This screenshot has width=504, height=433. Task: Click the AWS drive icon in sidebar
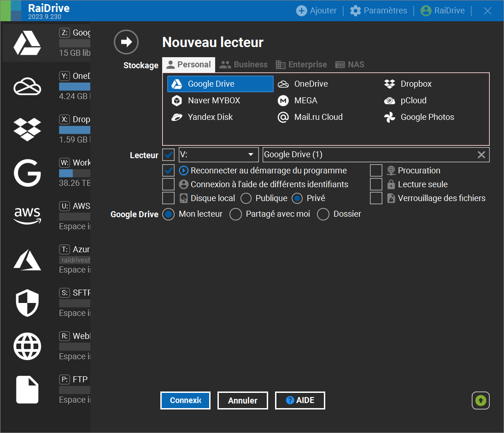pyautogui.click(x=27, y=216)
